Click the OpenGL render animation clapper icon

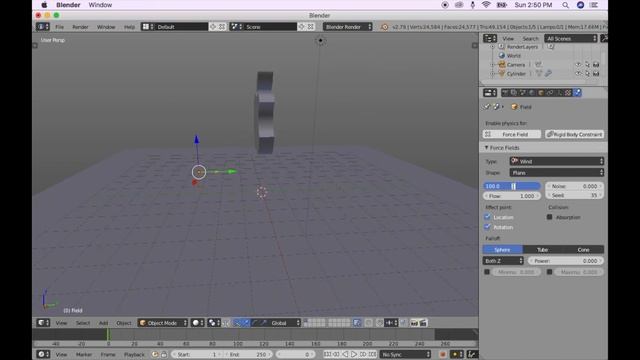coord(423,323)
